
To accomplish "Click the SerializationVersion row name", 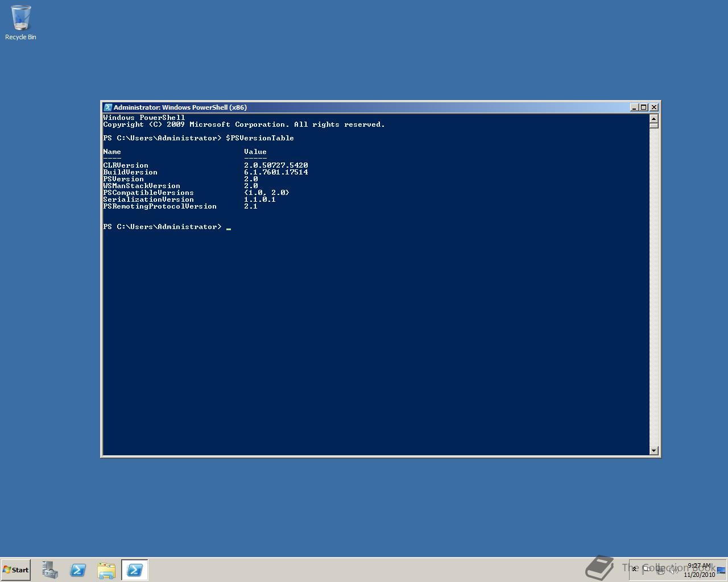I will [x=148, y=199].
